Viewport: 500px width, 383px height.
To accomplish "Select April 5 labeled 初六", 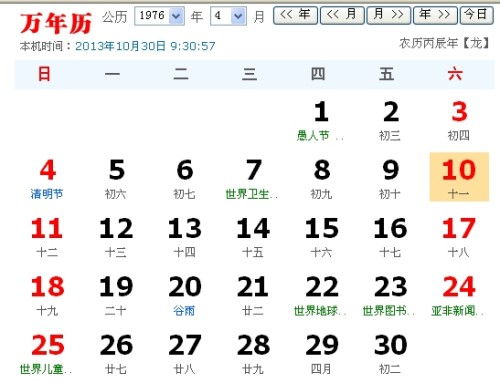I will (116, 179).
